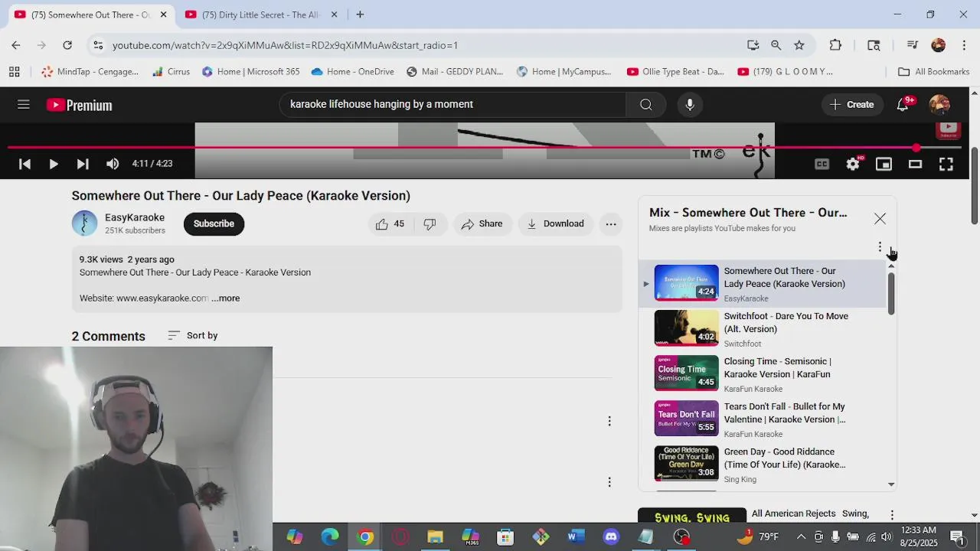
Task: Open the YouTube account avatar menu
Action: point(939,105)
